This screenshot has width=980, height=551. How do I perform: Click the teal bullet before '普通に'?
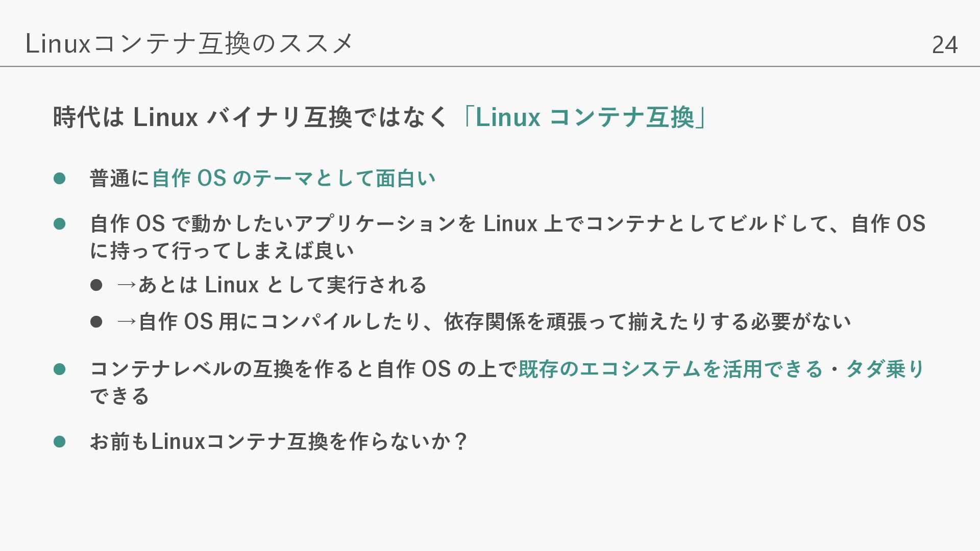pyautogui.click(x=59, y=179)
